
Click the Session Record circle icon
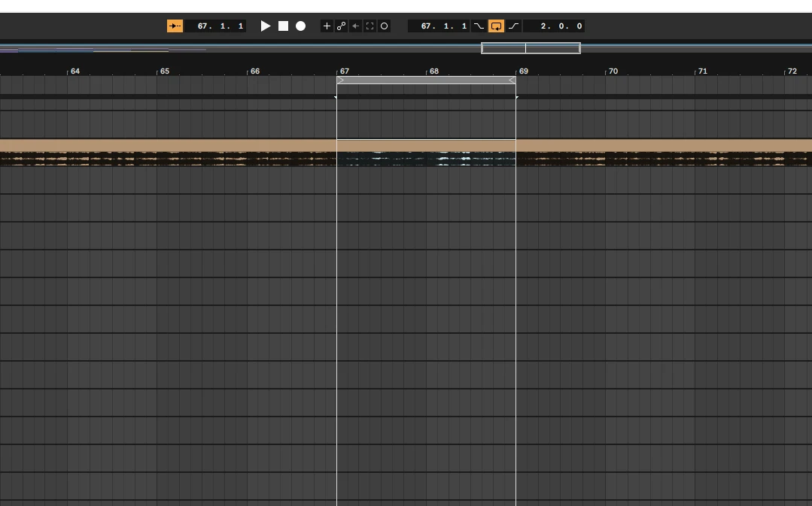pos(384,26)
